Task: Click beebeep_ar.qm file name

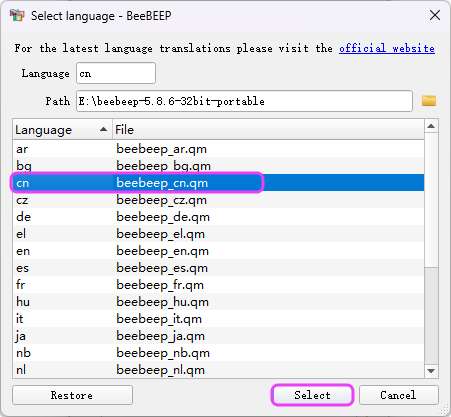Action: [162, 149]
